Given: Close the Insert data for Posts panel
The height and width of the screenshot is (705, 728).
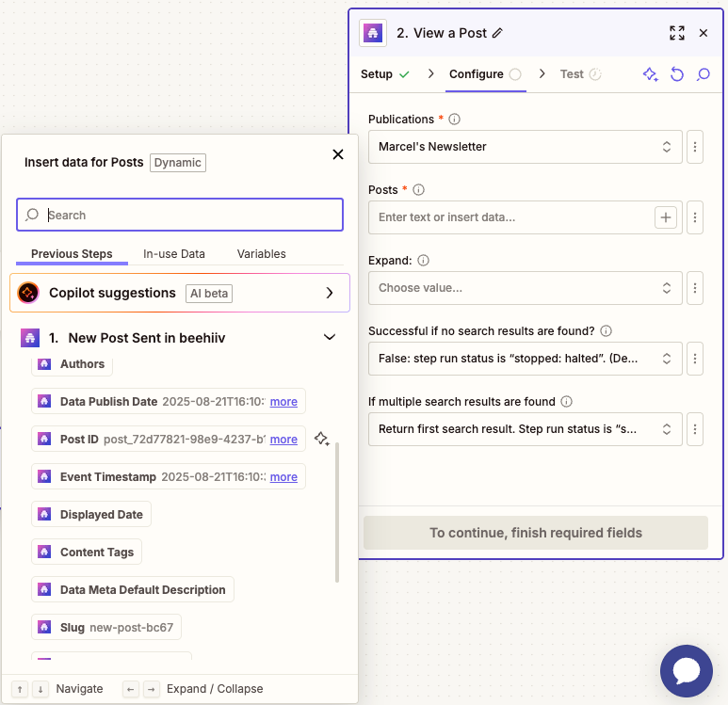Looking at the screenshot, I should click(x=338, y=154).
